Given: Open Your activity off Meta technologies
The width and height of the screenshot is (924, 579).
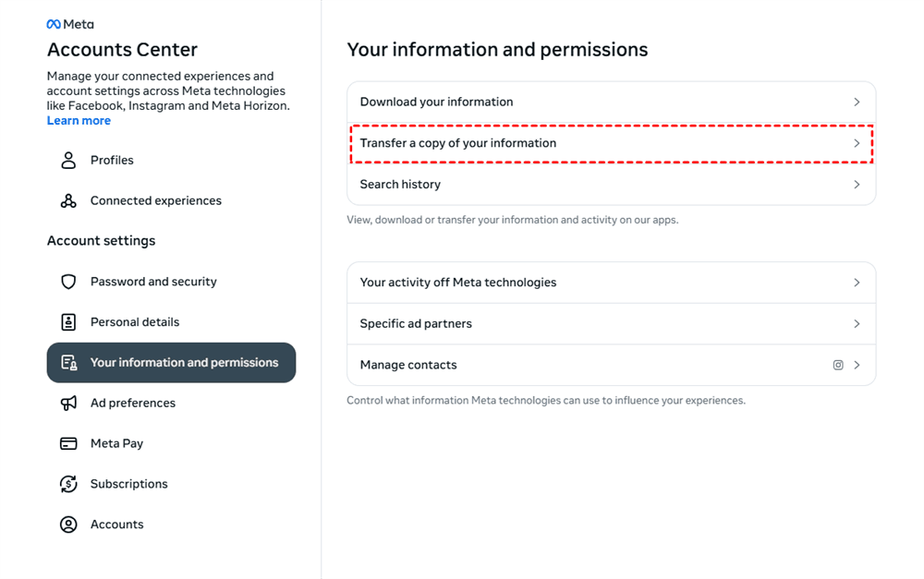Looking at the screenshot, I should pyautogui.click(x=457, y=283).
